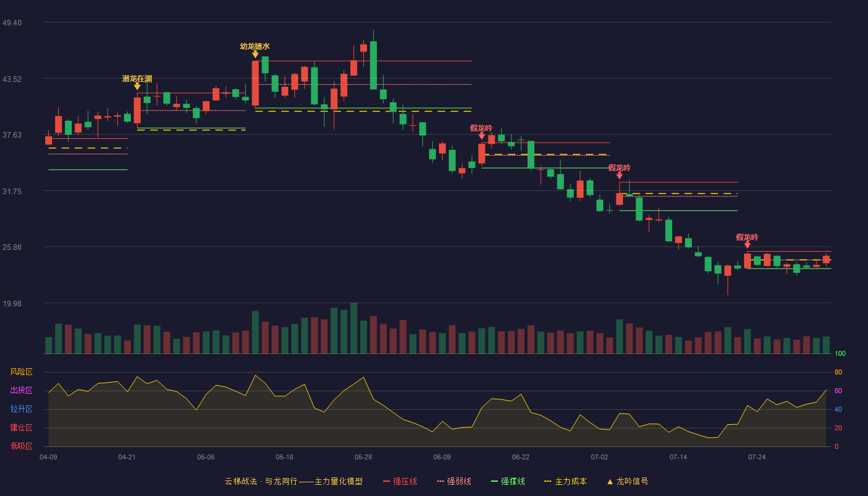Click the 拉升区 zone label
Screen dimensions: 868x496
click(x=21, y=409)
